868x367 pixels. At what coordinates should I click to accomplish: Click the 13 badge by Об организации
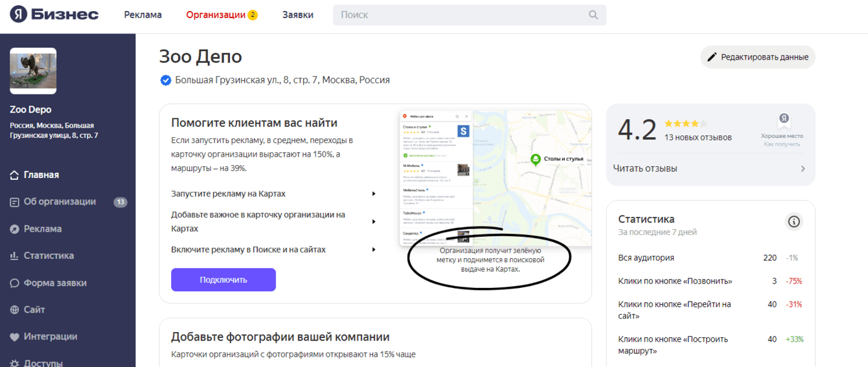[120, 202]
